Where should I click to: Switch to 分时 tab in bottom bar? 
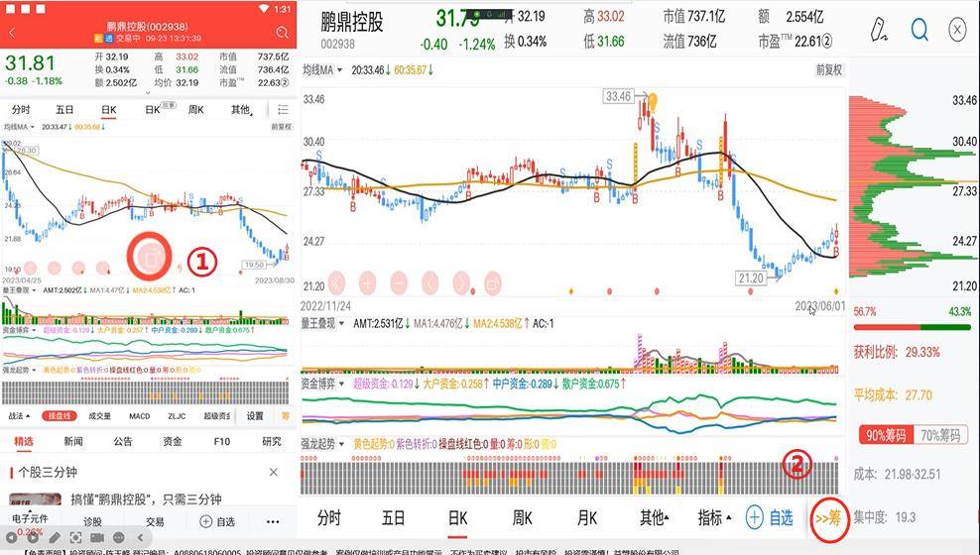(x=329, y=517)
